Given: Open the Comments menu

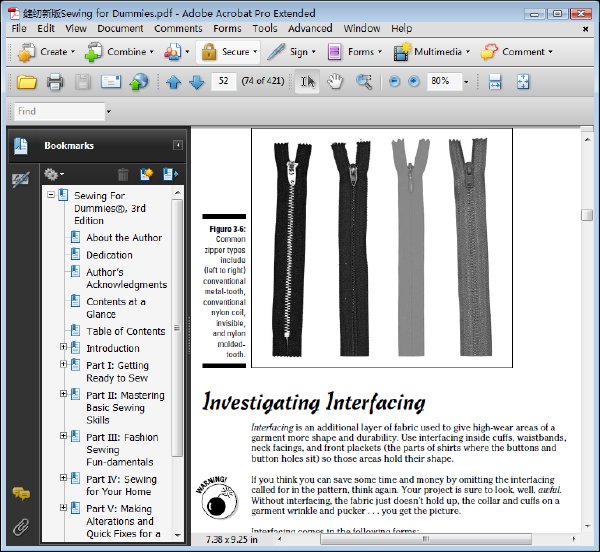Looking at the screenshot, I should click(x=178, y=29).
